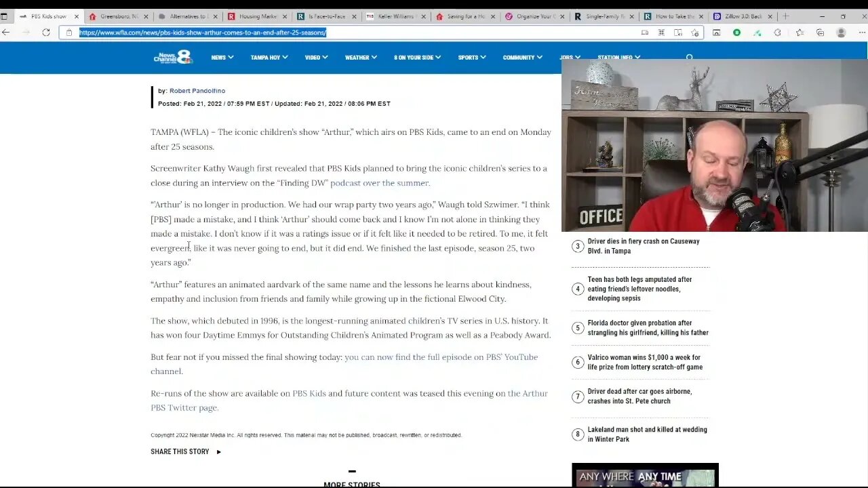Open Collections panel
This screenshot has height=488, width=868.
(x=820, y=33)
